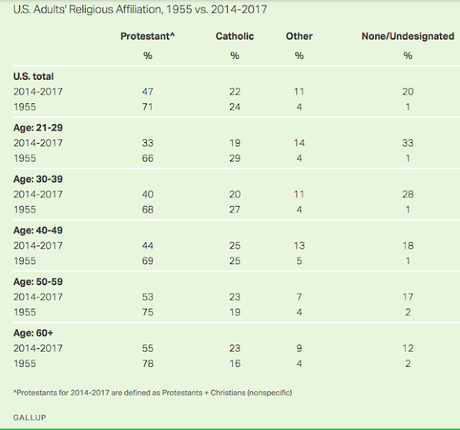460x430 pixels.
Task: Click the Age: 60+ section heading
Action: [x=33, y=333]
